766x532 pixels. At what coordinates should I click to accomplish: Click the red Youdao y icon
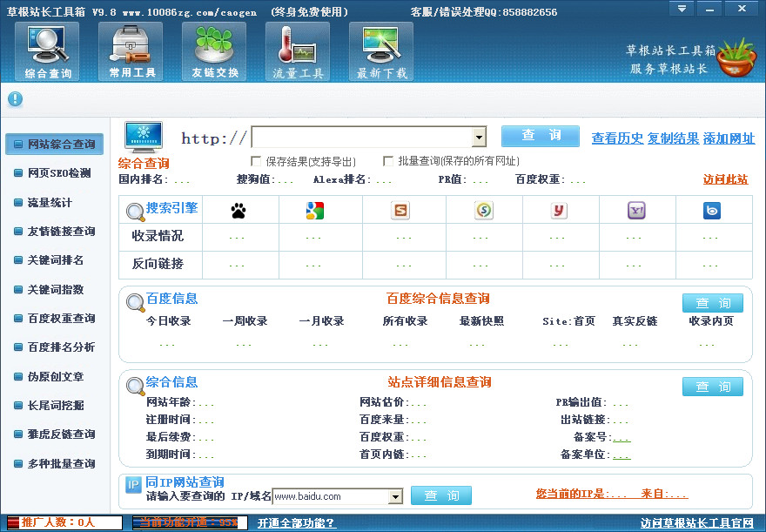click(x=559, y=211)
